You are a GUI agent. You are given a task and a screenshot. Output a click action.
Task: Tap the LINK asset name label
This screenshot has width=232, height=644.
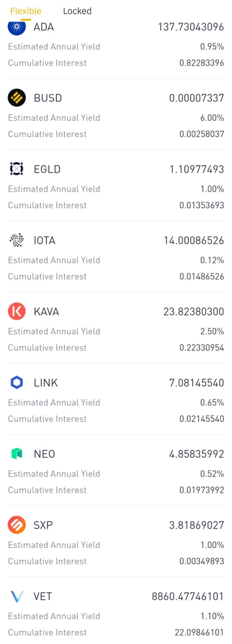[46, 383]
